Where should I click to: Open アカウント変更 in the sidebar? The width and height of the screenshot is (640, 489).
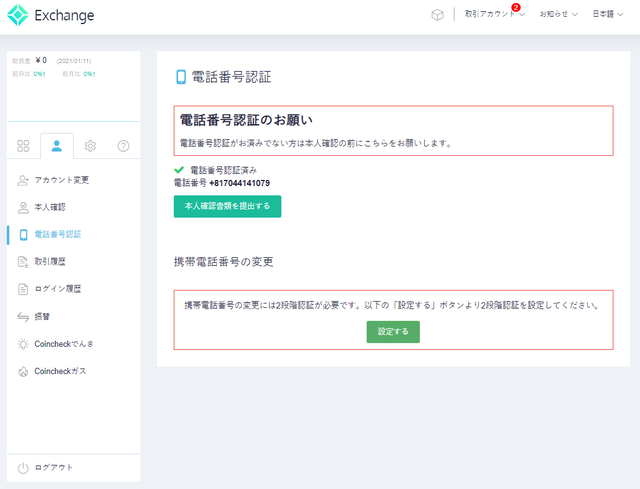pyautogui.click(x=74, y=180)
